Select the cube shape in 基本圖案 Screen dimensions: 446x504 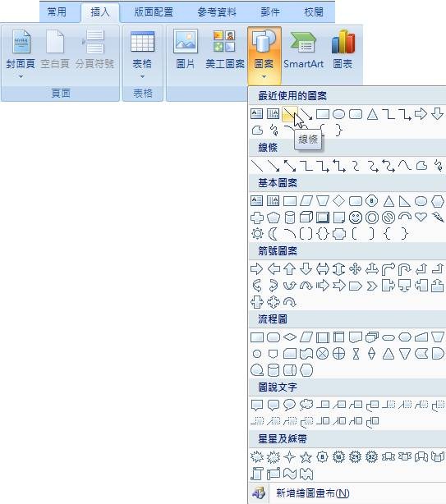click(306, 218)
